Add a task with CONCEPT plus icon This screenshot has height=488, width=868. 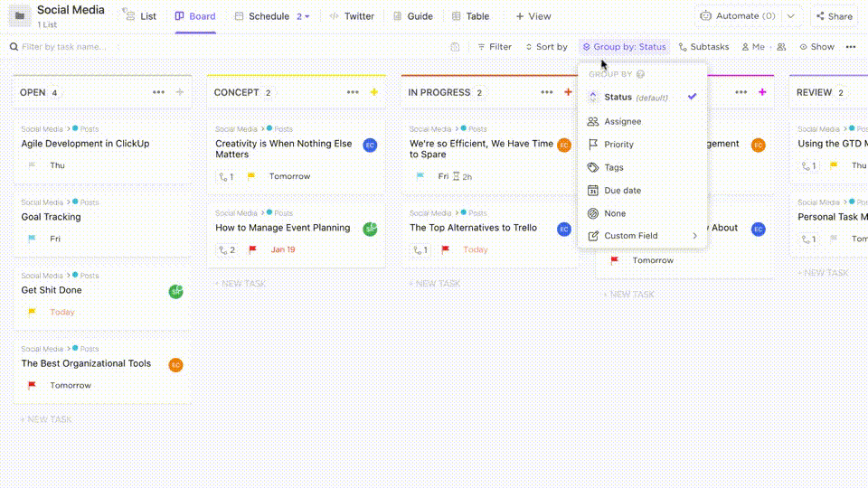tap(374, 92)
